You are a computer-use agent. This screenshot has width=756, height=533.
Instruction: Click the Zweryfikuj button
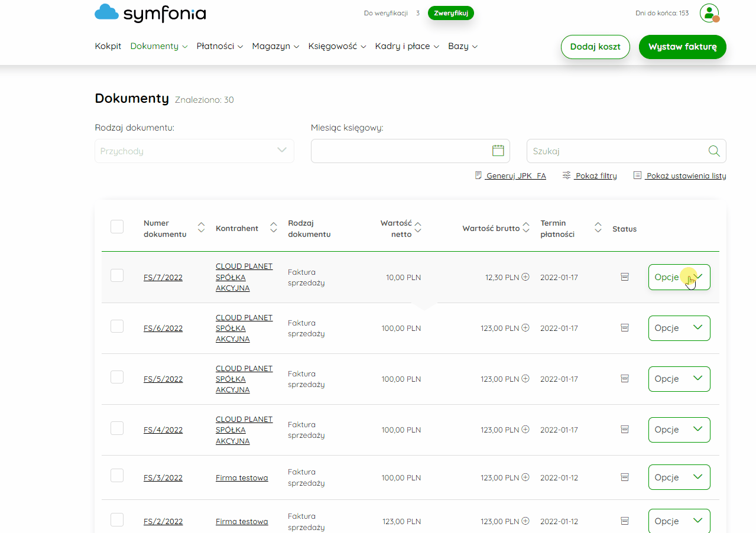[451, 13]
